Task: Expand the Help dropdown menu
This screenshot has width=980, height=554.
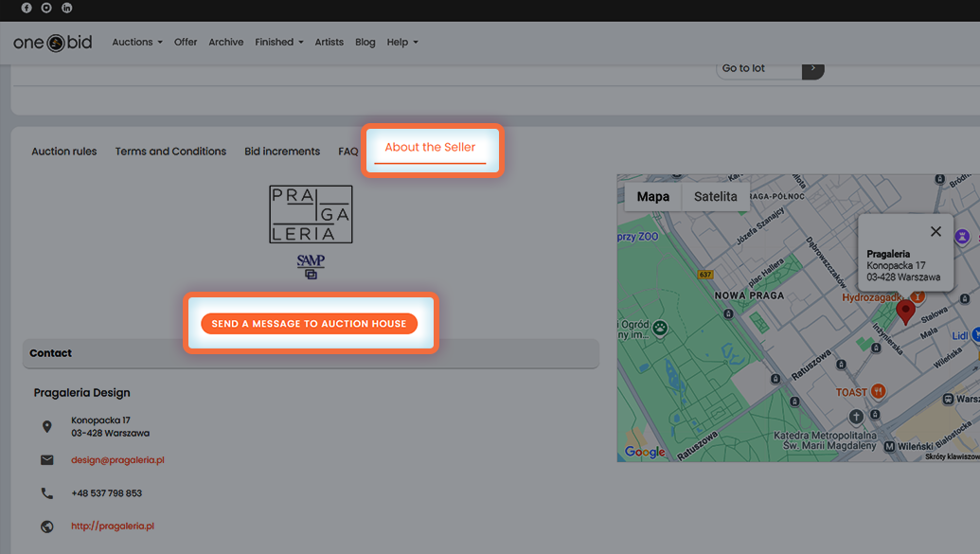Action: pyautogui.click(x=402, y=42)
